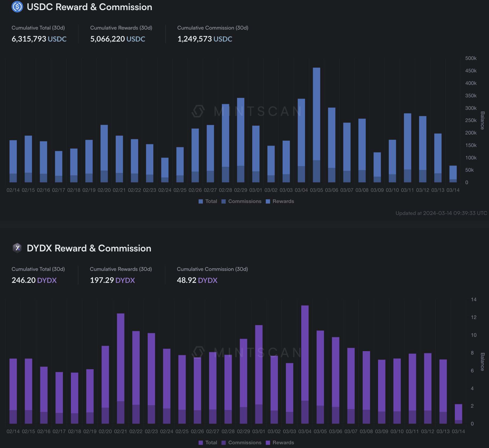
Task: Toggle Commissions series in DYDX chart legend
Action: (242, 443)
